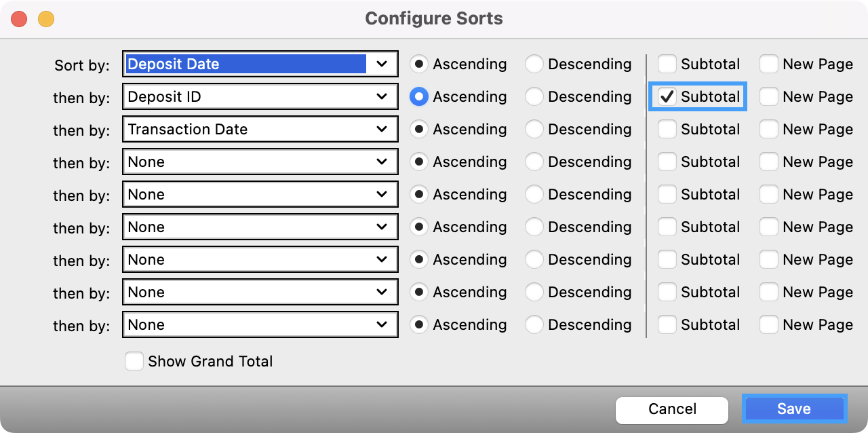Screen dimensions: 868x433
Task: Enable New Page on the Transaction Date row
Action: tap(769, 129)
